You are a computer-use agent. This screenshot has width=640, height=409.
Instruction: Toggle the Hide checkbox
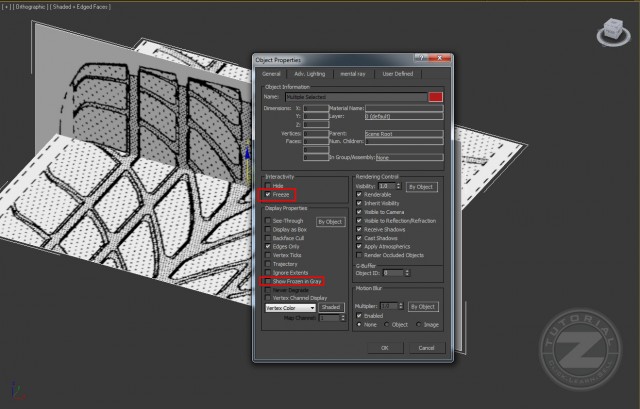point(268,186)
